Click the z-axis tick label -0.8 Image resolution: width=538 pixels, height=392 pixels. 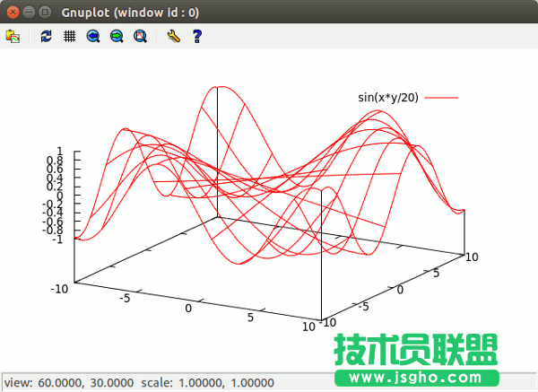click(x=53, y=230)
